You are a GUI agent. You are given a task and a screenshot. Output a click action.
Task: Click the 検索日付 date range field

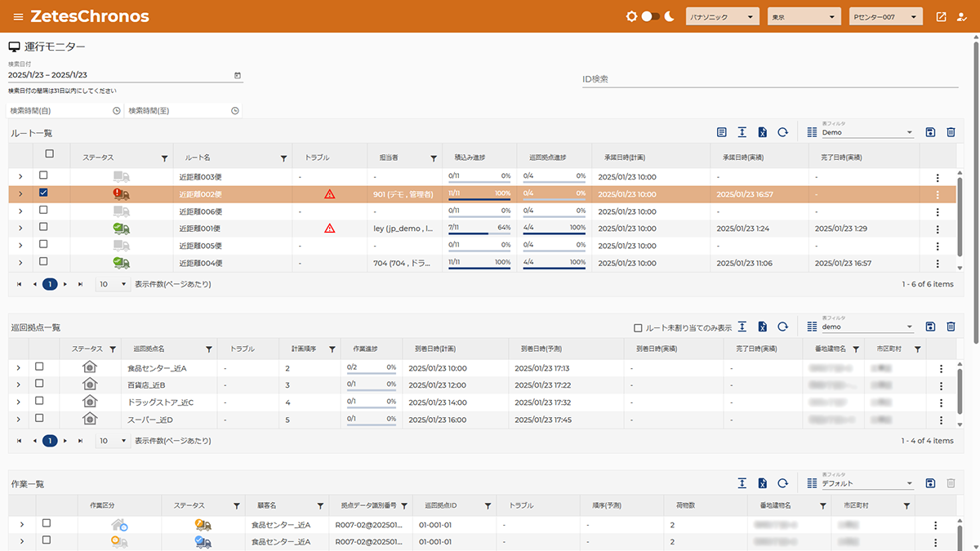tap(126, 75)
